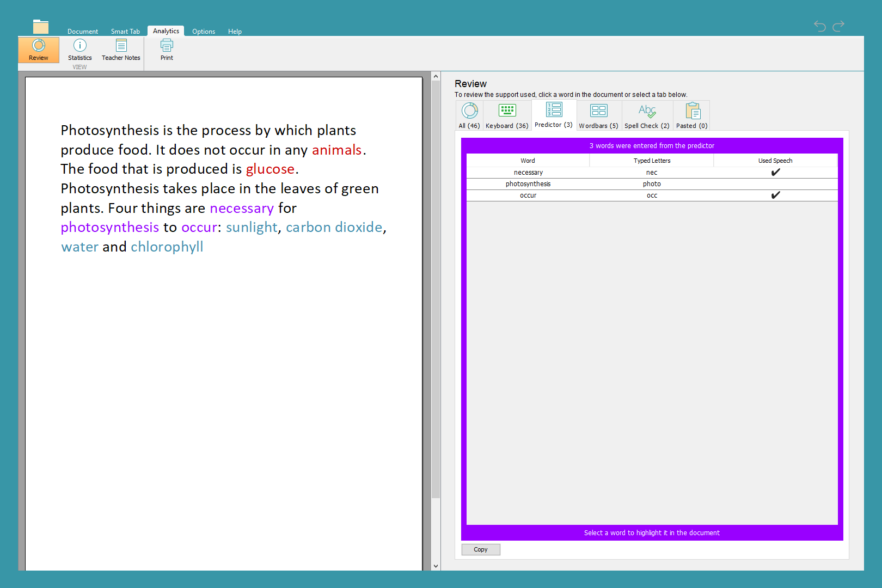Select the 'necessary' row in predictor table
This screenshot has height=588, width=882.
click(528, 173)
